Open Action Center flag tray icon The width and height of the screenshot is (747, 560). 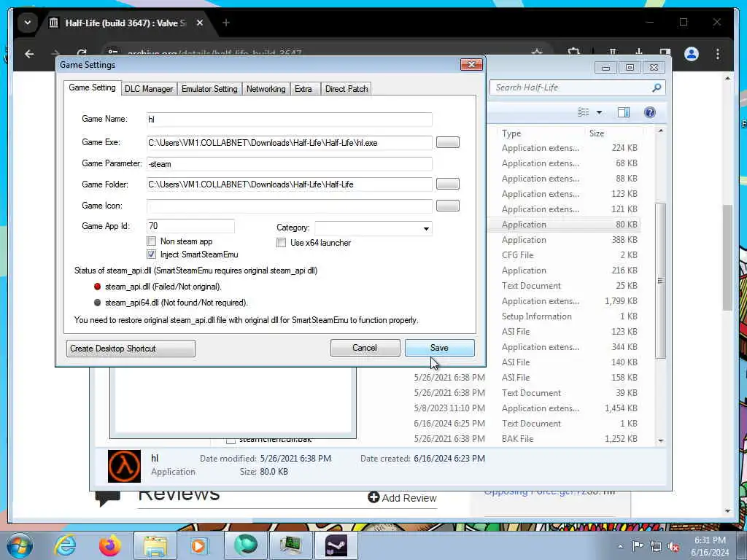point(638,546)
